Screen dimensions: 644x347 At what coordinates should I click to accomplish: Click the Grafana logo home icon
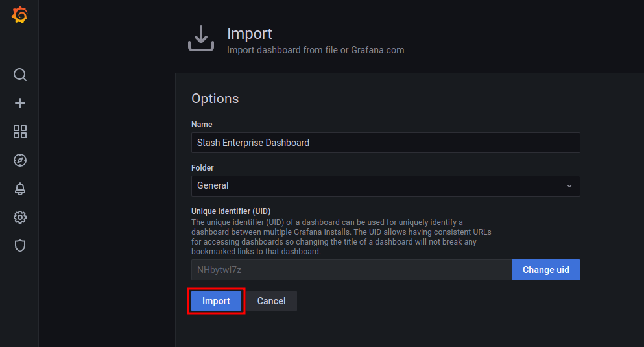pos(19,16)
